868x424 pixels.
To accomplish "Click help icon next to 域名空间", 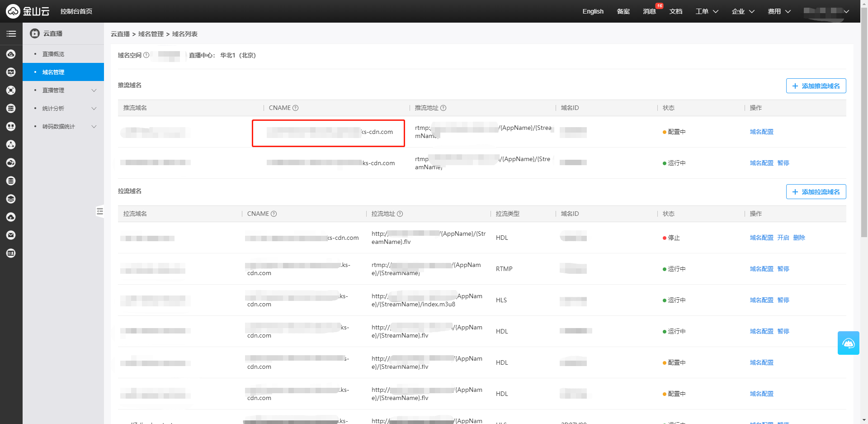I will click(x=146, y=55).
